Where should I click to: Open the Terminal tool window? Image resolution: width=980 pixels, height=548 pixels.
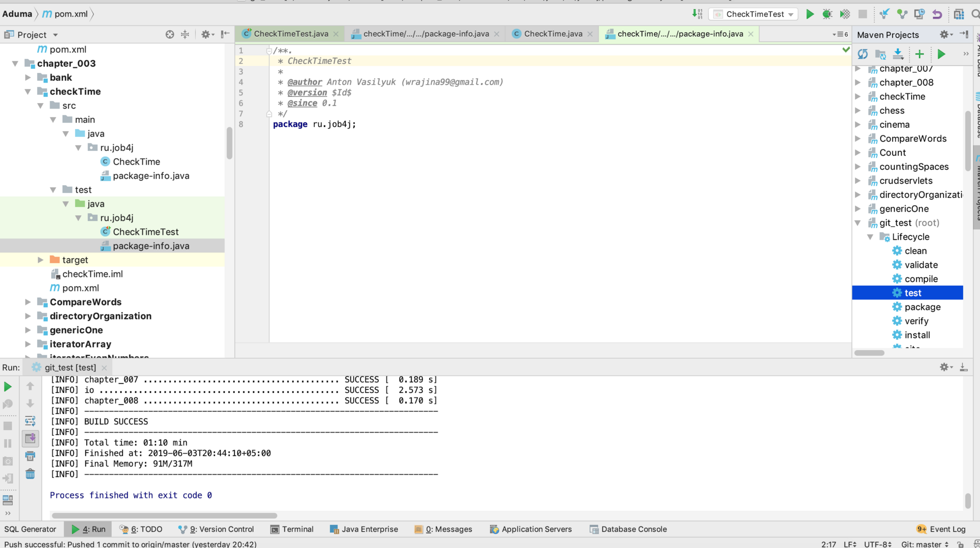[292, 529]
